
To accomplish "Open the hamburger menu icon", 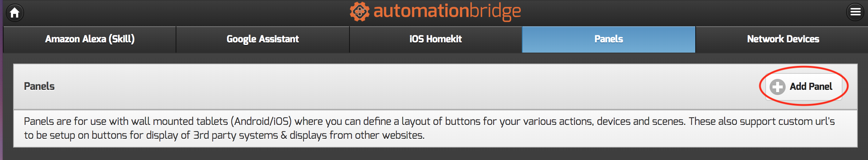I will coord(855,12).
